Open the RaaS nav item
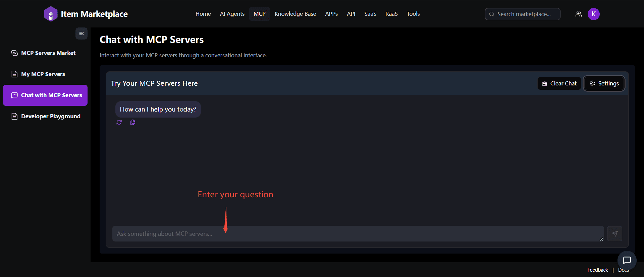Viewport: 644px width, 277px height. (x=391, y=14)
